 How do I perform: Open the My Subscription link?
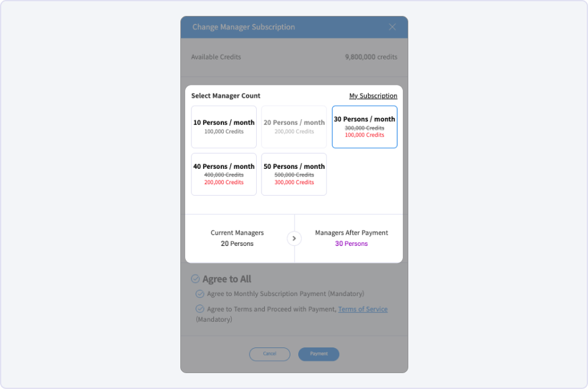[373, 96]
